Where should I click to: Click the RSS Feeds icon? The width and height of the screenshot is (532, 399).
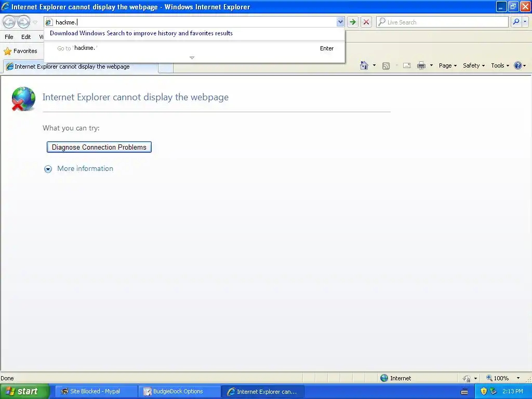[386, 66]
